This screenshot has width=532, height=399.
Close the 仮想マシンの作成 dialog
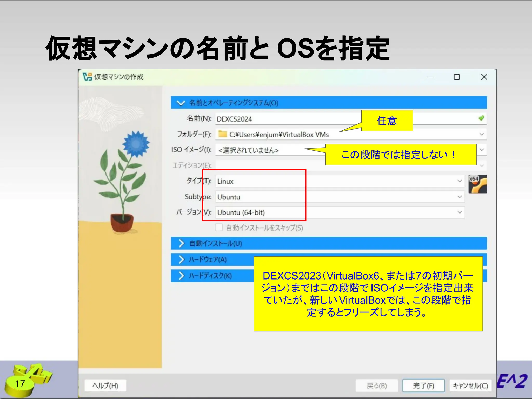[484, 77]
